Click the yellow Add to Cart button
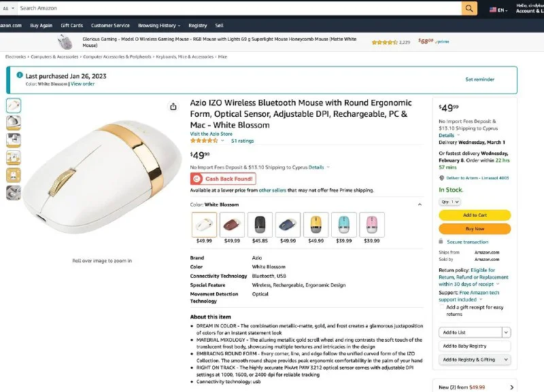Image resolution: width=544 pixels, height=392 pixels. 475,215
